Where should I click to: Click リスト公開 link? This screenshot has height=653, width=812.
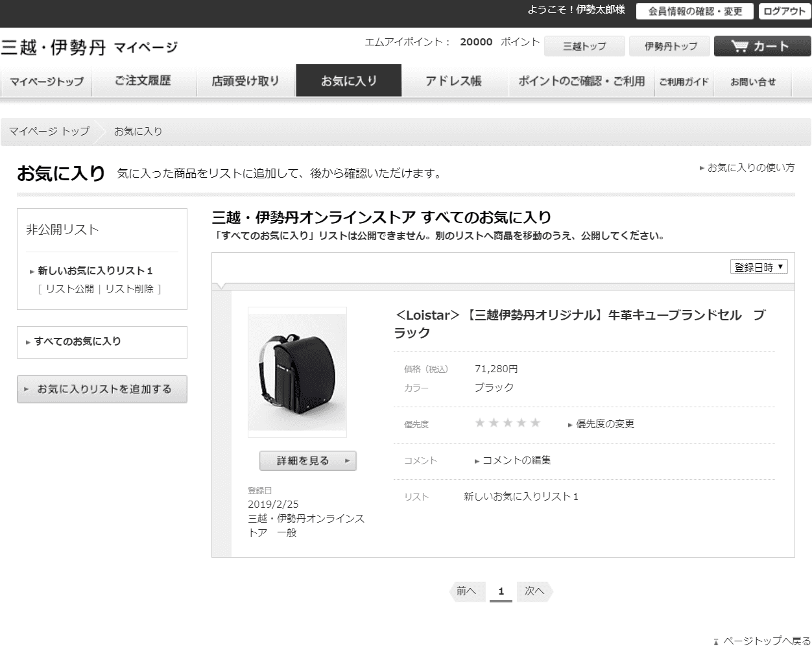(69, 289)
